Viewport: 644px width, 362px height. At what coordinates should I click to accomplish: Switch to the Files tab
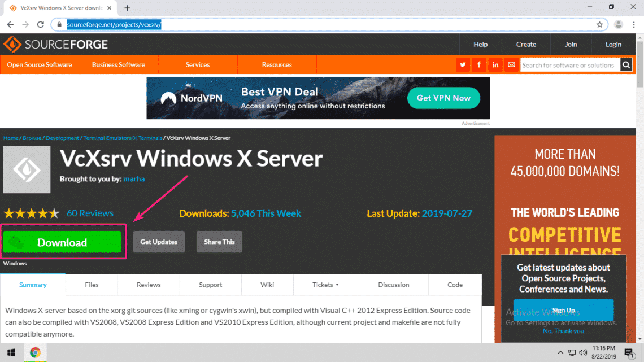[92, 285]
